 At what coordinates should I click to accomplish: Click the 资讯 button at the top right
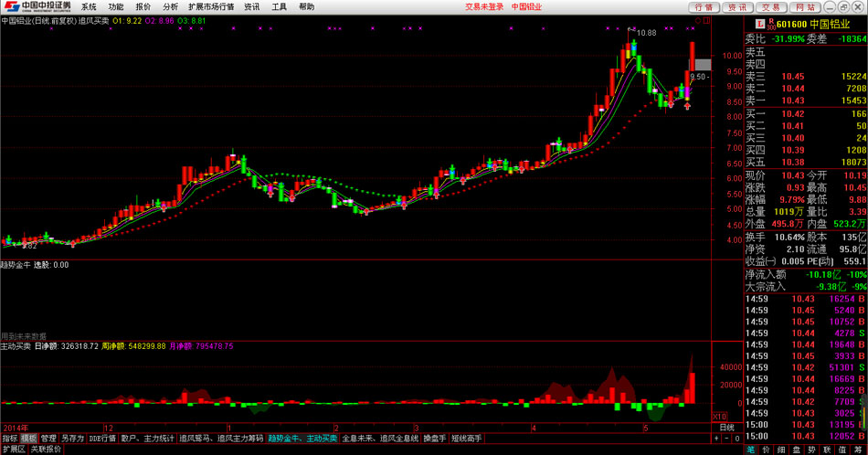click(737, 6)
